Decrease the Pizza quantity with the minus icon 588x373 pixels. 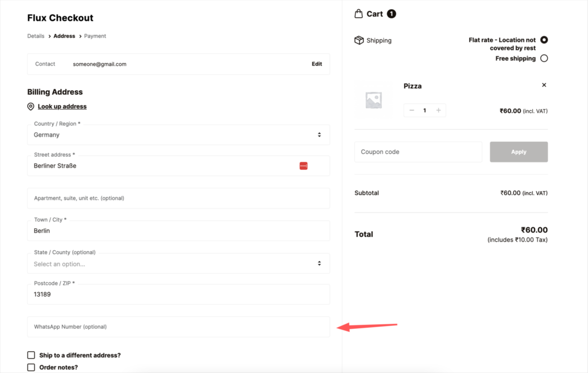coord(411,110)
